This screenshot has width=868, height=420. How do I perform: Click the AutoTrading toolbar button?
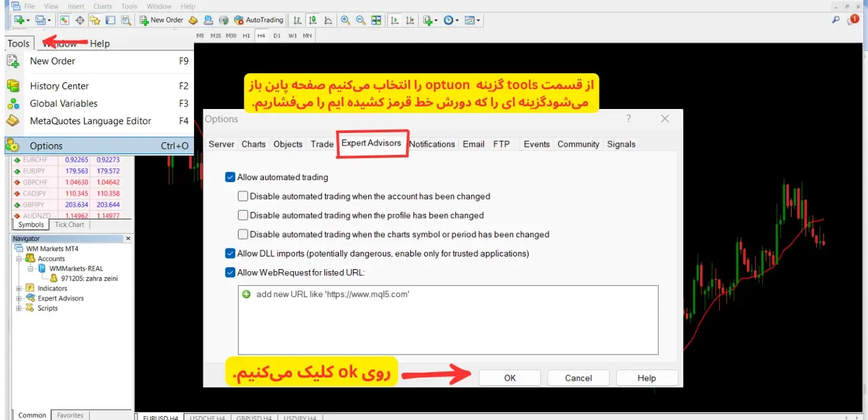(259, 20)
